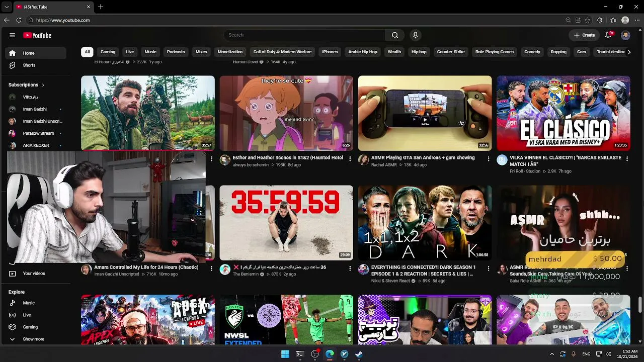Expand the Subscriptions section chevron
Screen dimensions: 644x362
(x=43, y=85)
